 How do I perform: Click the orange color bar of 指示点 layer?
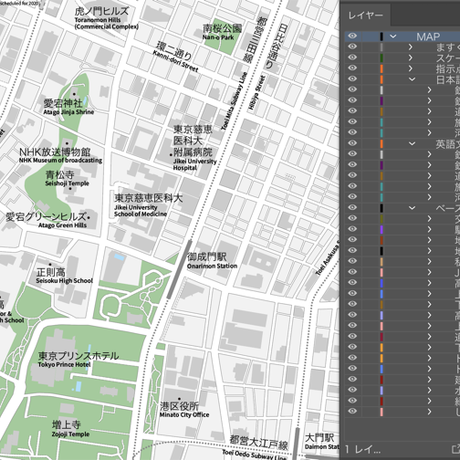click(x=381, y=68)
